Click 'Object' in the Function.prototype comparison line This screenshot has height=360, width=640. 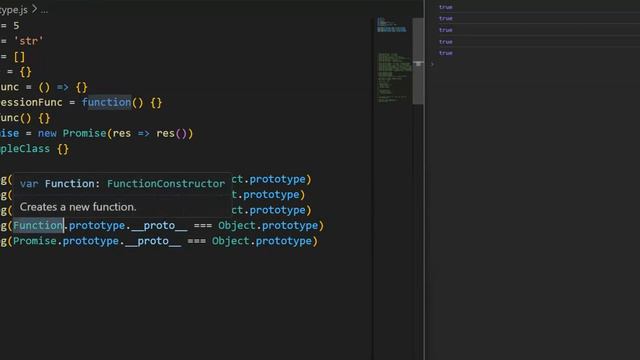[236, 225]
